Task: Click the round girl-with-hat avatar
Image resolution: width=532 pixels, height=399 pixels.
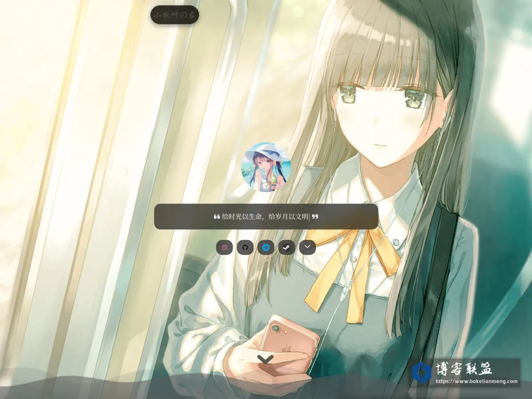Action: pyautogui.click(x=266, y=168)
